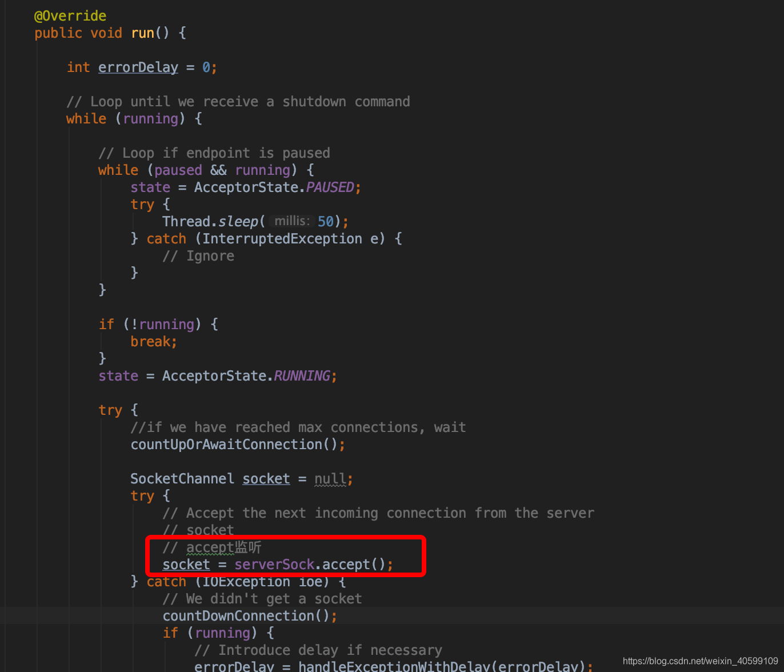
Task: Click the null value assigned to socket
Action: click(x=330, y=479)
